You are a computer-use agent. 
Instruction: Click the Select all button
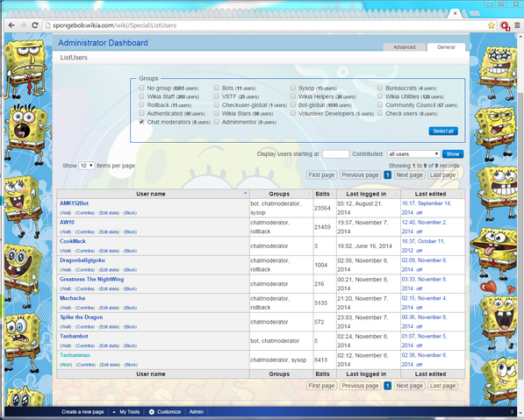(443, 132)
